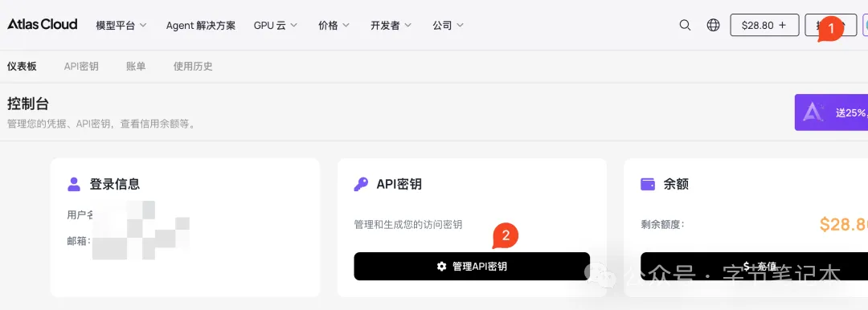The width and height of the screenshot is (868, 310).
Task: Click the key icon beside API密钥
Action: [361, 185]
